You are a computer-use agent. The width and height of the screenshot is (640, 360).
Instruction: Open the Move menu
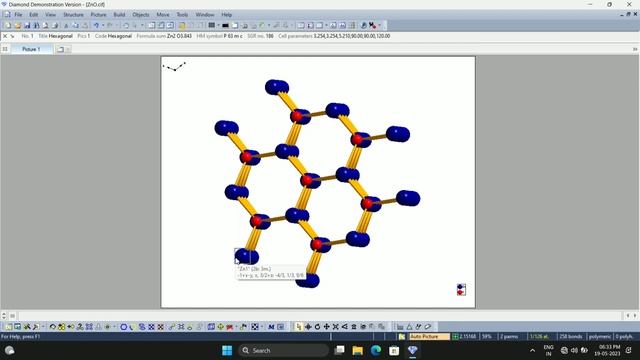[163, 15]
